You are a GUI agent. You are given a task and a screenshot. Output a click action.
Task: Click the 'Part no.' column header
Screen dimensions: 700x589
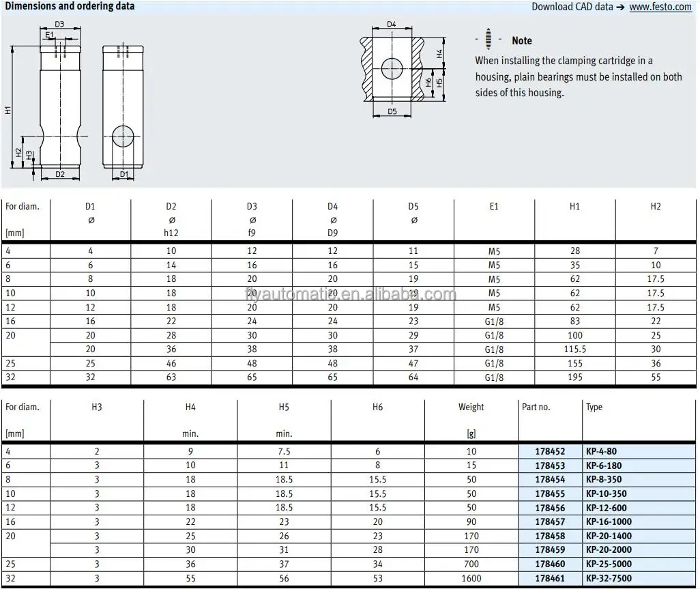(x=536, y=407)
